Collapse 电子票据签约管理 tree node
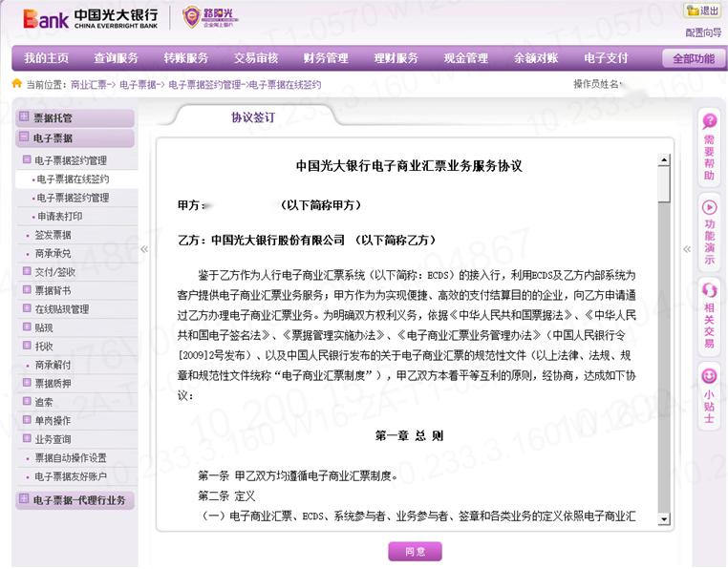Image resolution: width=728 pixels, height=569 pixels. click(x=27, y=159)
